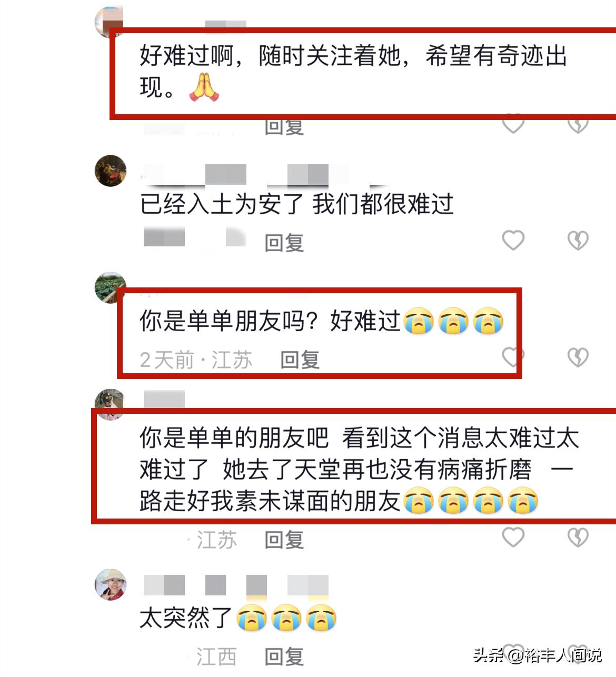Like the '一路走好我素未谋面的朋友' comment
The image size is (616, 677).
pyautogui.click(x=513, y=537)
